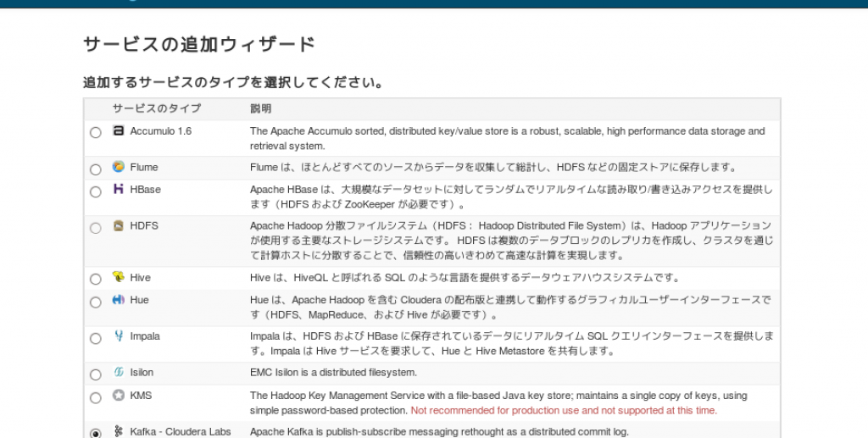Click the KMS star icon
Image resolution: width=868 pixels, height=438 pixels.
click(118, 395)
